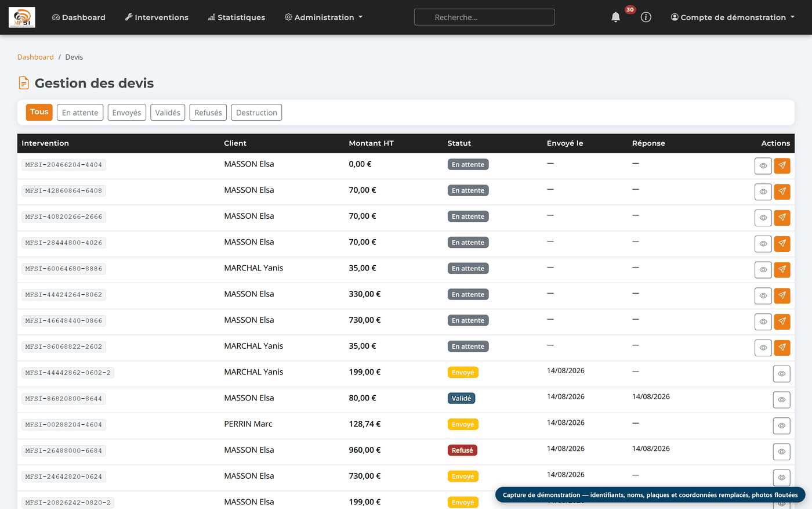
Task: Click the Validé status badge
Action: (x=462, y=399)
